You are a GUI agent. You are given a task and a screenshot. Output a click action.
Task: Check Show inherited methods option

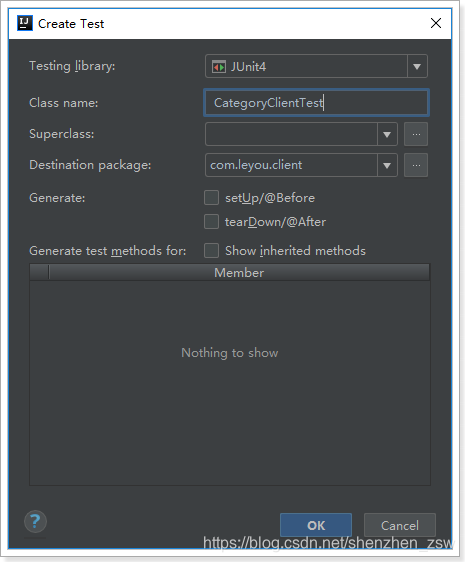tap(211, 251)
